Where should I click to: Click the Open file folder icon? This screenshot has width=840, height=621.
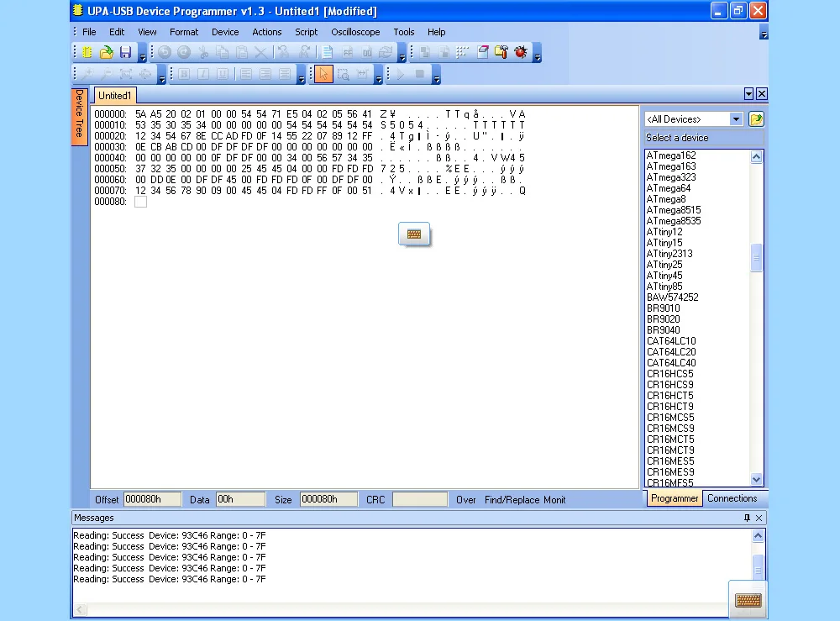coord(107,52)
